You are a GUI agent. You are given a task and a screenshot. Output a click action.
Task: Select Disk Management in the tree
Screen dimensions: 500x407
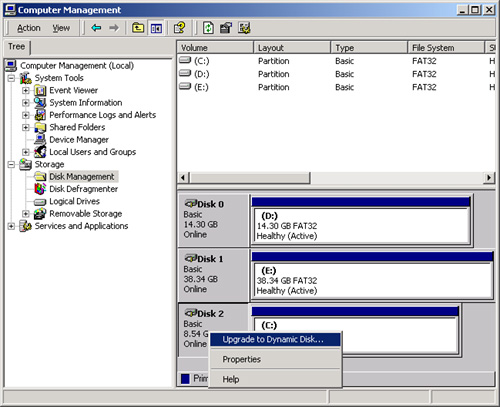[x=82, y=177]
